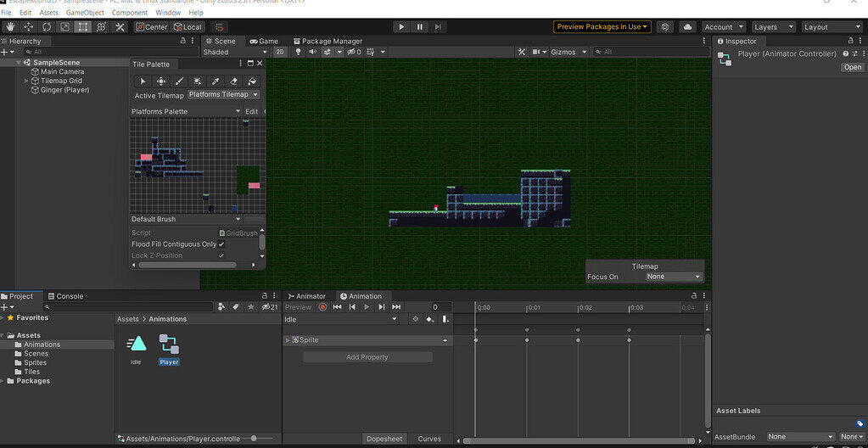Viewport: 868px width, 448px height.
Task: Toggle scene lighting with the lightbulb icon
Action: click(298, 53)
